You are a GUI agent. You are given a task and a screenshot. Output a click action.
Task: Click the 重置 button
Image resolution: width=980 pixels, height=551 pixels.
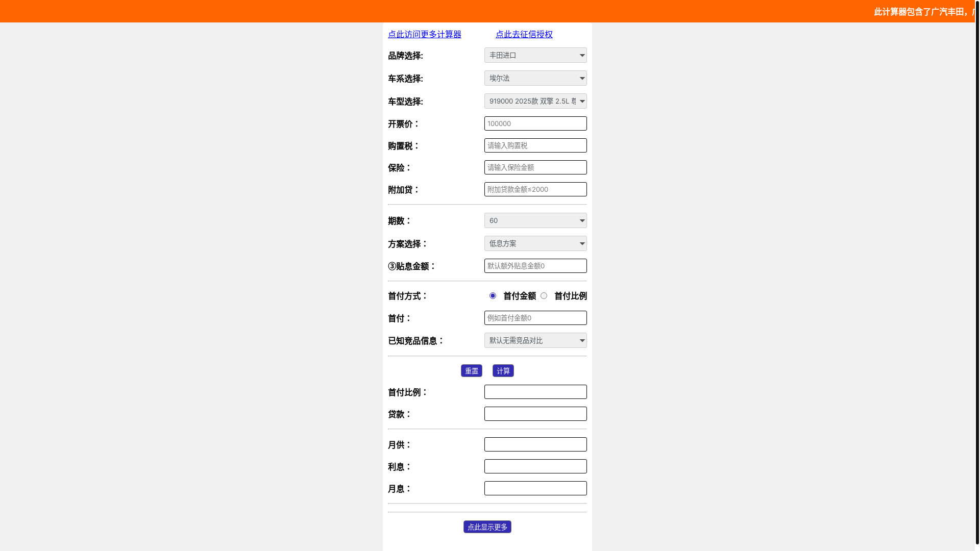click(x=472, y=371)
